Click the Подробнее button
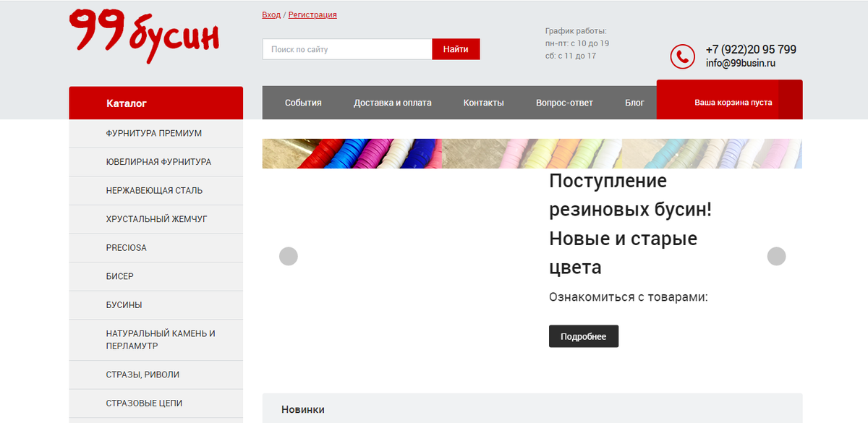Viewport: 868px width, 423px height. [x=584, y=336]
